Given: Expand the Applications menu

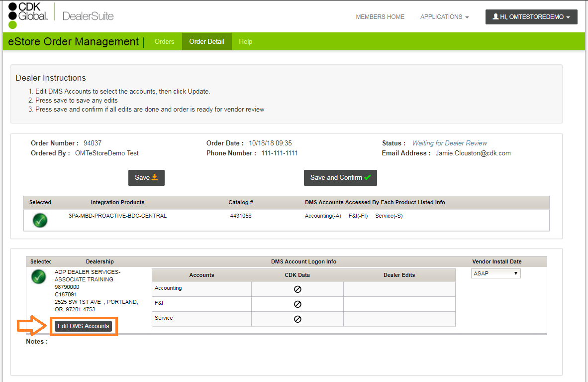Looking at the screenshot, I should [444, 17].
